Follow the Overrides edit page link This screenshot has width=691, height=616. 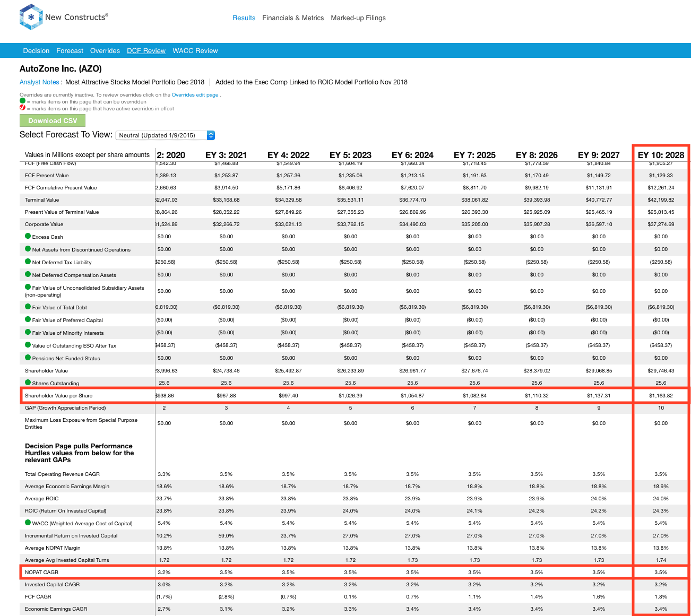[x=195, y=95]
